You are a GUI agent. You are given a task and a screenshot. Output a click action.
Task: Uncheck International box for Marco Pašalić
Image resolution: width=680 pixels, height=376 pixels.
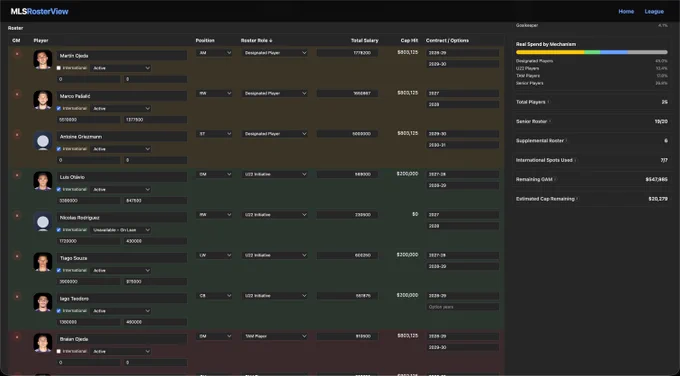click(59, 108)
